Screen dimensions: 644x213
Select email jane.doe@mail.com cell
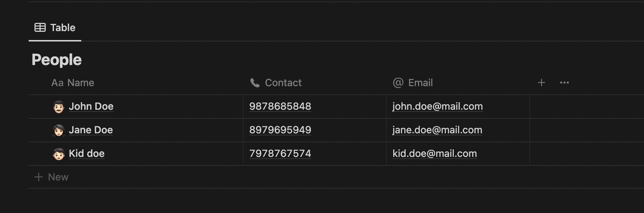click(x=458, y=130)
